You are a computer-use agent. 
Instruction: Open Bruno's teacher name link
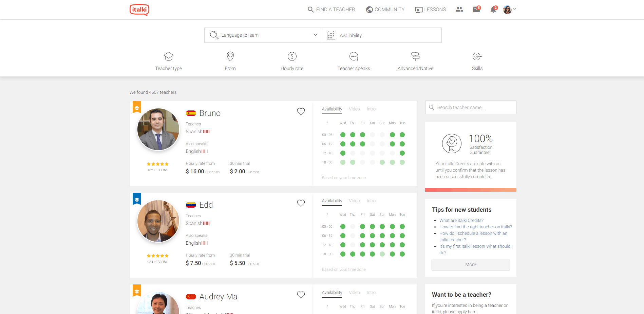coord(210,113)
